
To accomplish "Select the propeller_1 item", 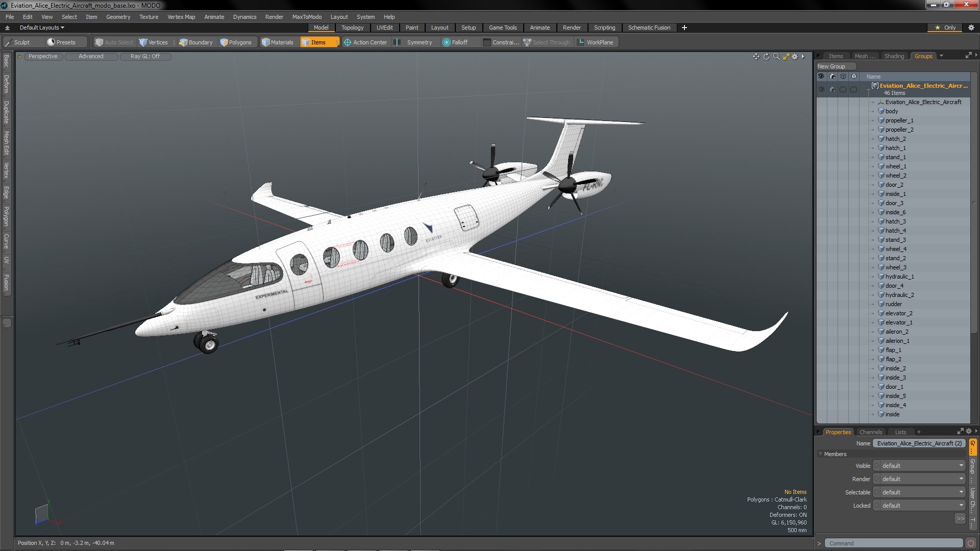I will click(899, 120).
